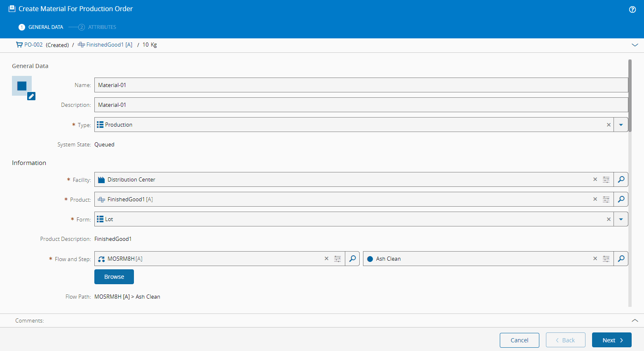Viewport: 644px width, 351px height.
Task: Click the vertical scrollbar of the form
Action: click(630, 96)
